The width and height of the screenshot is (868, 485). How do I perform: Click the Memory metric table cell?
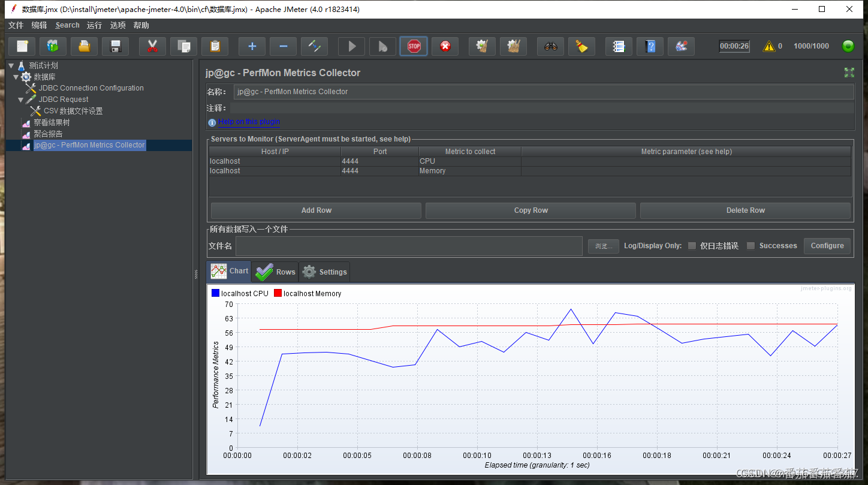coord(470,171)
